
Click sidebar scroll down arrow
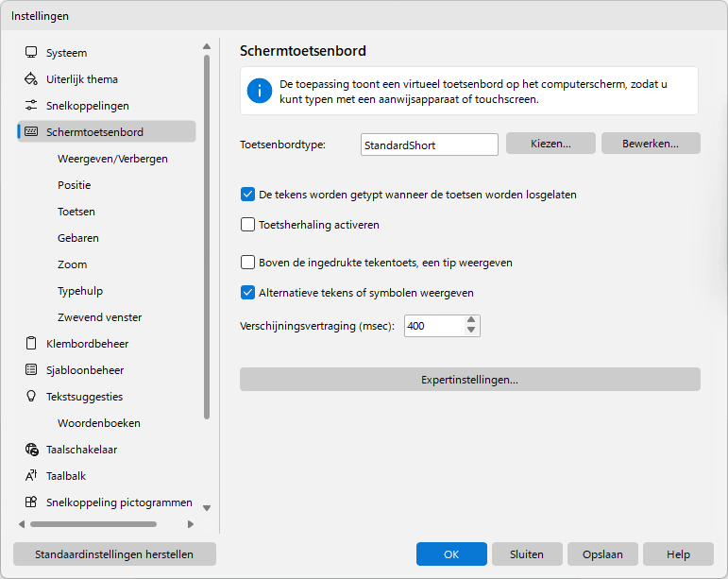(x=207, y=508)
